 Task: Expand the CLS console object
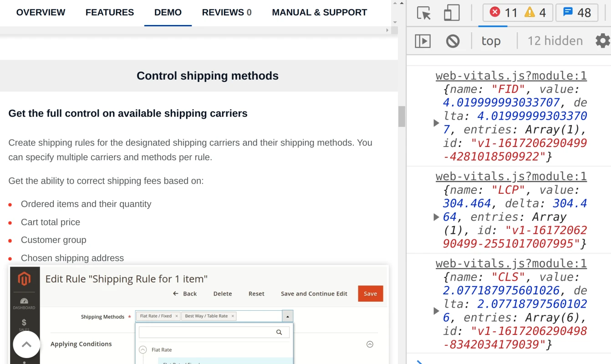pos(436,311)
